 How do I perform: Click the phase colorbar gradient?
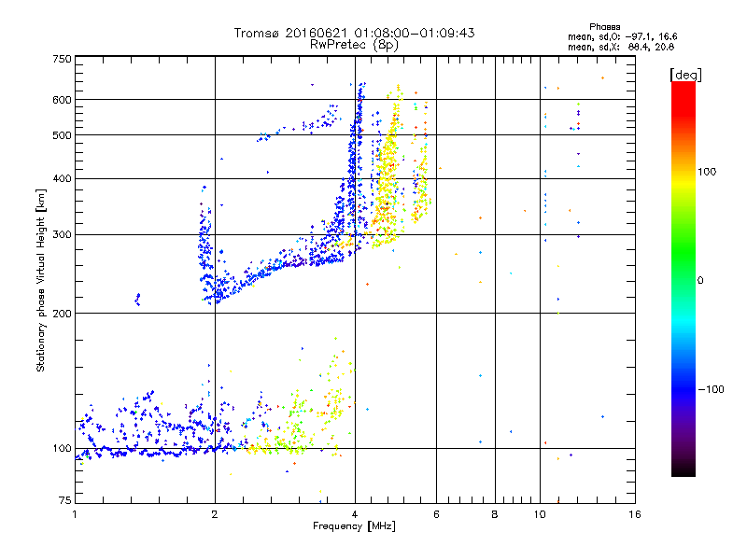point(684,278)
